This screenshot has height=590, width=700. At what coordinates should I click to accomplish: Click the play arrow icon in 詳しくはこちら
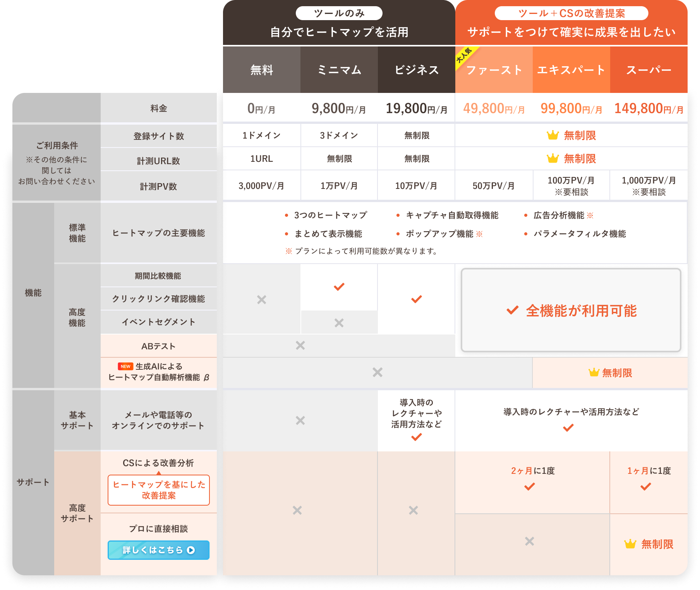tap(191, 550)
